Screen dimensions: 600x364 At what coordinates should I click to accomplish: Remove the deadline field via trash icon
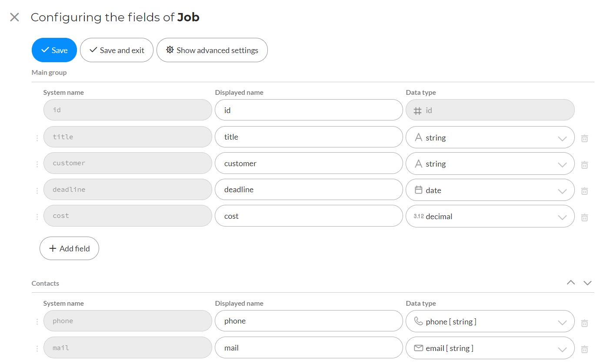(585, 191)
